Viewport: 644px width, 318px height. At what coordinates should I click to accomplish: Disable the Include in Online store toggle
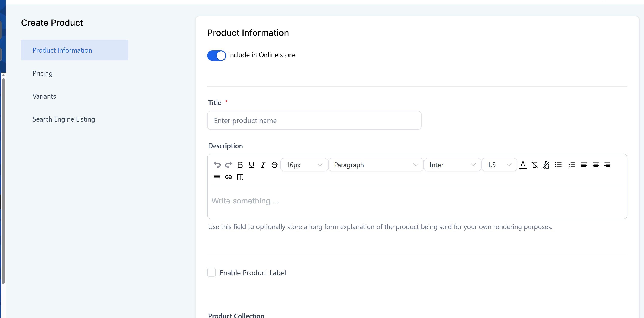click(x=216, y=55)
